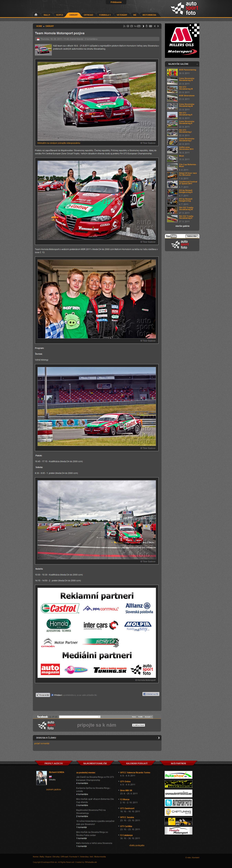Email the article using envelope icon
The image size is (232, 868).
(x=150, y=26)
